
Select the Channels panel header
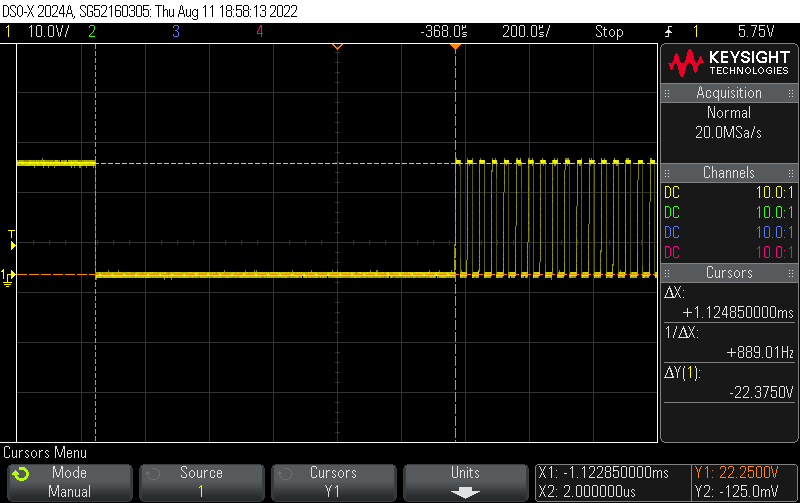[729, 172]
